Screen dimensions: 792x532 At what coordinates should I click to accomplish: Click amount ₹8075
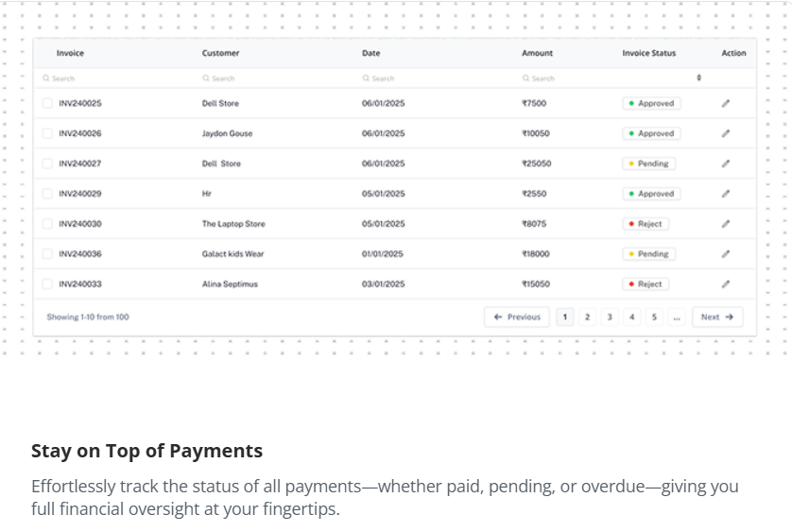[534, 224]
